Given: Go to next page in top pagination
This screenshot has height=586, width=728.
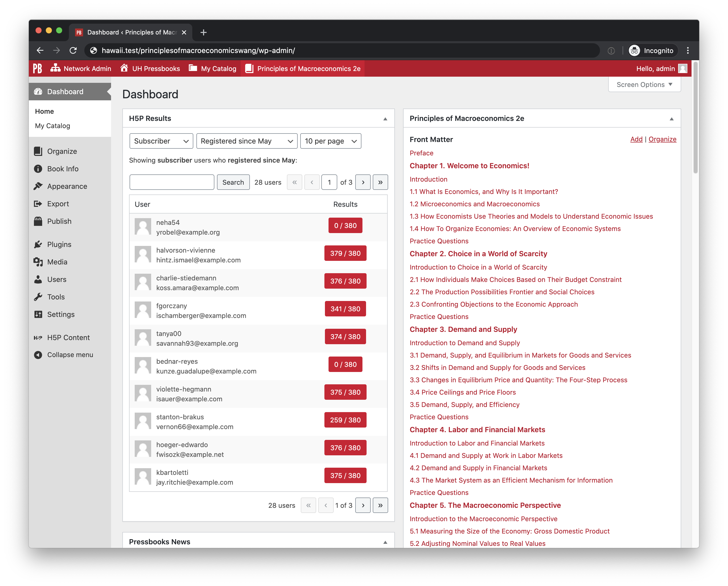Looking at the screenshot, I should 363,182.
